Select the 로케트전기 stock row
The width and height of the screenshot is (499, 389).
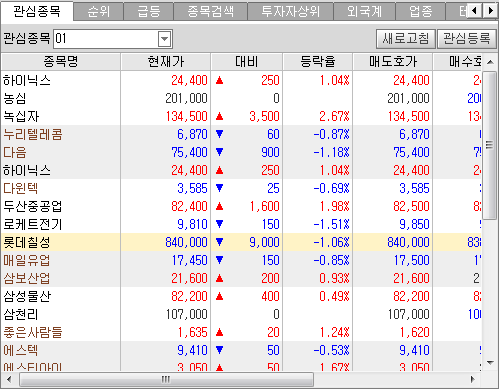coord(241,224)
